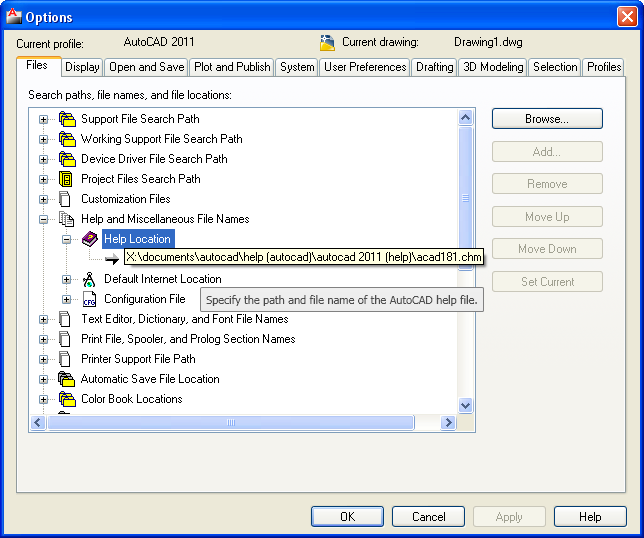Image resolution: width=644 pixels, height=538 pixels.
Task: Expand Support File Search Path node
Action: point(43,120)
